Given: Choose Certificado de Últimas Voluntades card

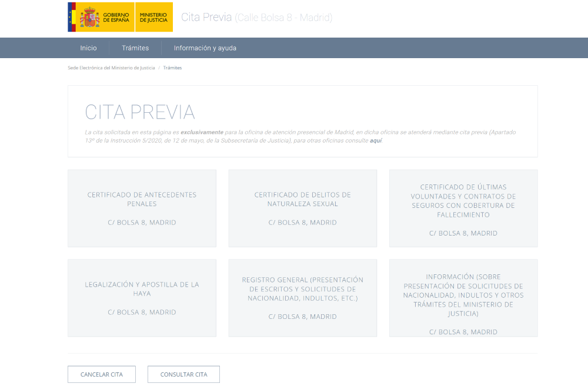Looking at the screenshot, I should coord(463,209).
